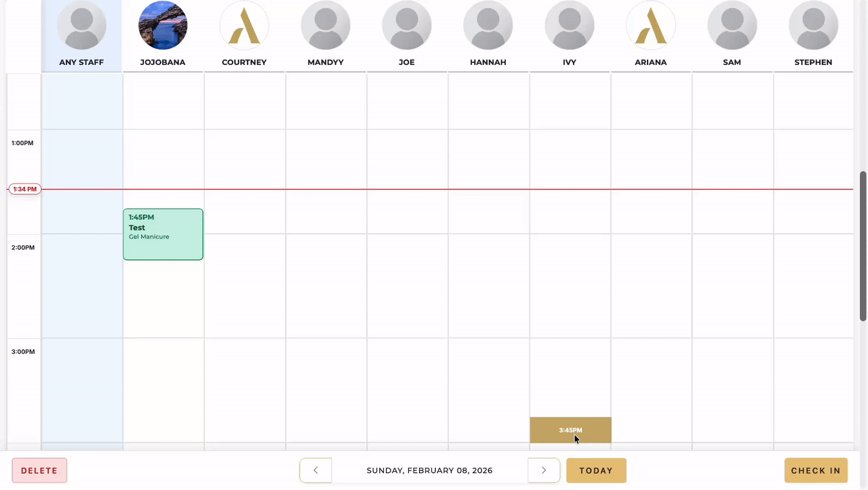Select the ANY STAFF avatar
868x490 pixels.
(81, 25)
